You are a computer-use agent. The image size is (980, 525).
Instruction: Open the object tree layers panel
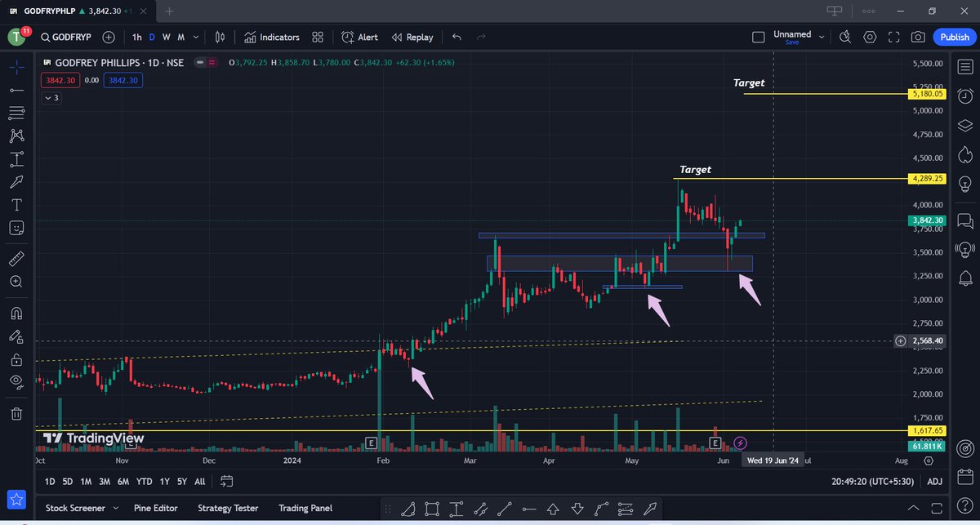click(x=964, y=126)
